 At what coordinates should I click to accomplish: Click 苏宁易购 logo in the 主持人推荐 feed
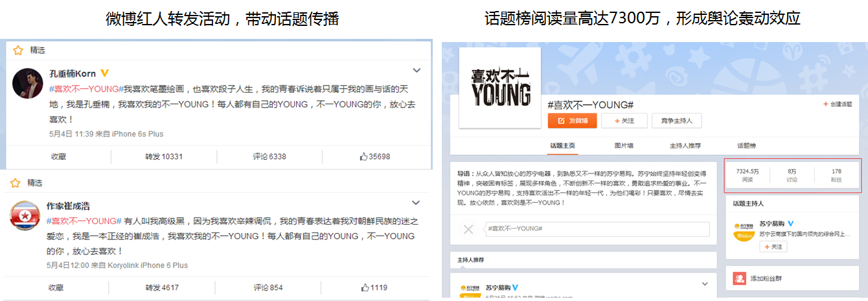(469, 291)
